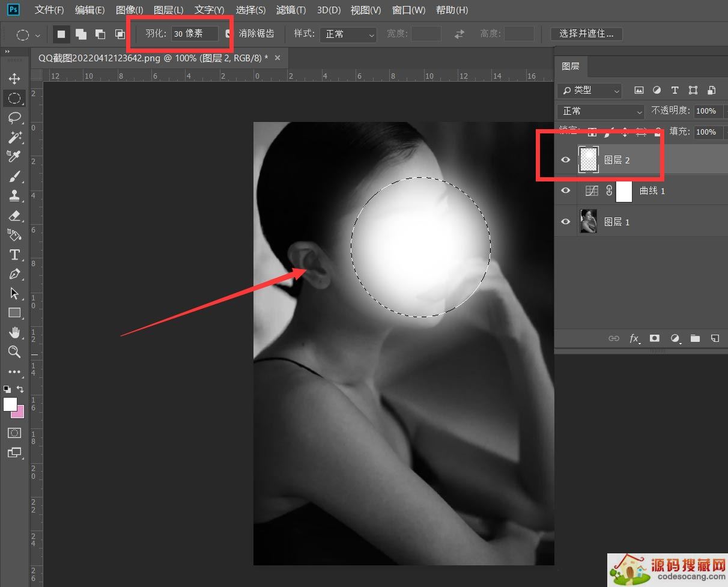Viewport: 728px width, 587px height.
Task: Select the Eyedropper tool
Action: pos(14,156)
